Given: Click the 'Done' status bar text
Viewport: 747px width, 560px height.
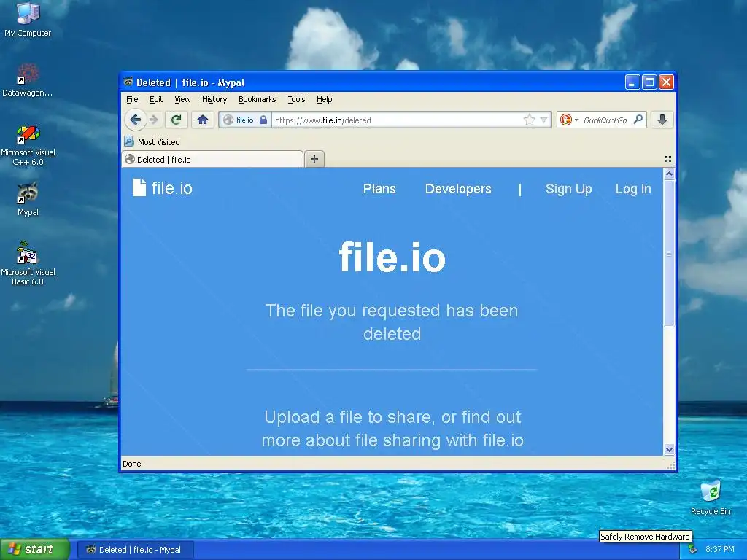Looking at the screenshot, I should click(132, 464).
